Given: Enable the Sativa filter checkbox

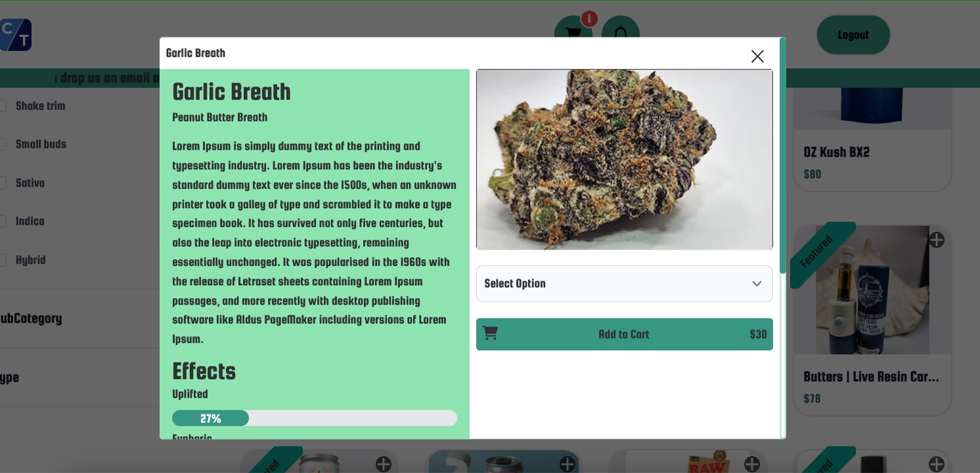Looking at the screenshot, I should 3,183.
